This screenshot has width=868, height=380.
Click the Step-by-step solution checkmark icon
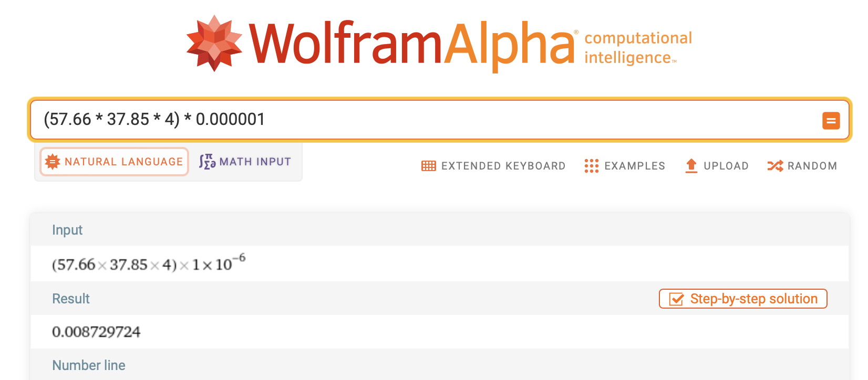coord(676,299)
